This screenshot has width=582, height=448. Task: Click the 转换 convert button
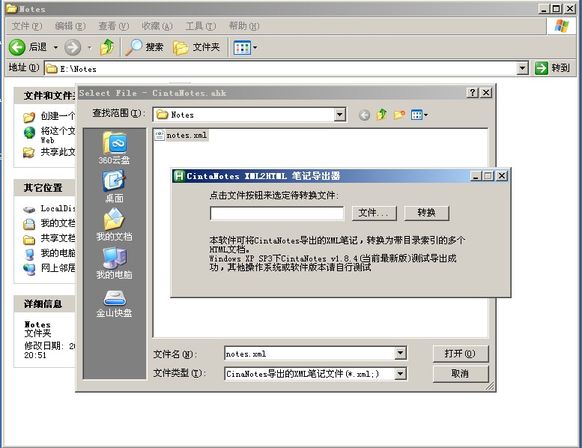coord(426,213)
